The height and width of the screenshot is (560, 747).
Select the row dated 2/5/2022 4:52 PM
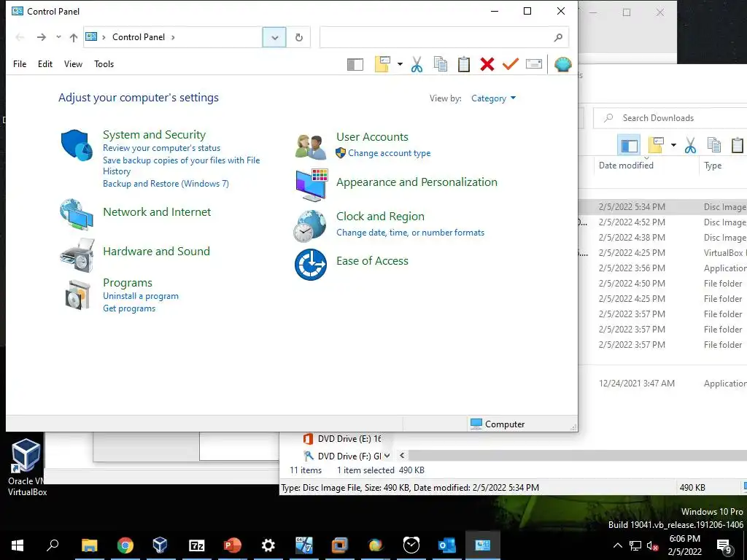[662, 222]
